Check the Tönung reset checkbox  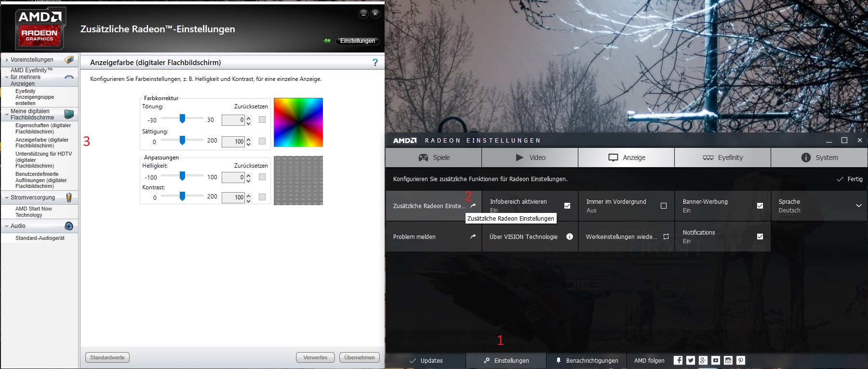262,119
